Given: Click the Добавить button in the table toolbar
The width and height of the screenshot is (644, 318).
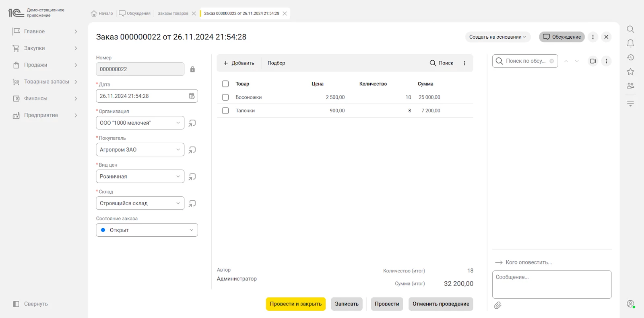Looking at the screenshot, I should pyautogui.click(x=239, y=63).
